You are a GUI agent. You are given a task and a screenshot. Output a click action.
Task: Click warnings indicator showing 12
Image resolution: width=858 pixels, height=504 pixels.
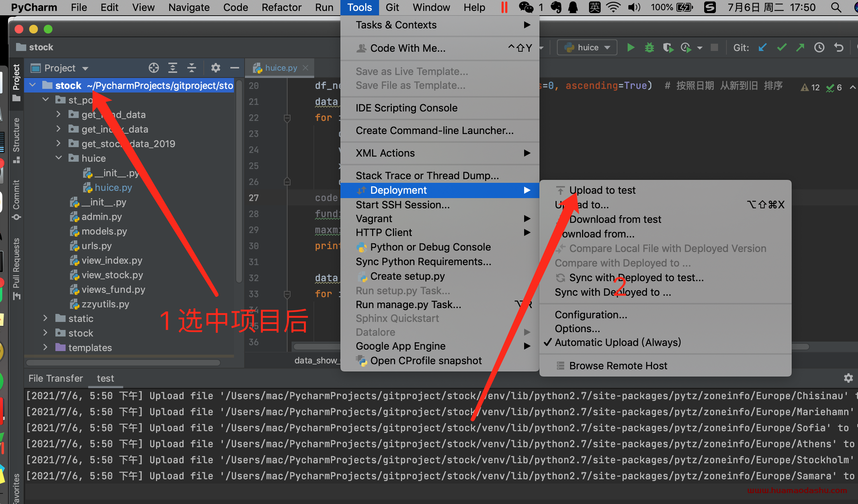(x=810, y=87)
